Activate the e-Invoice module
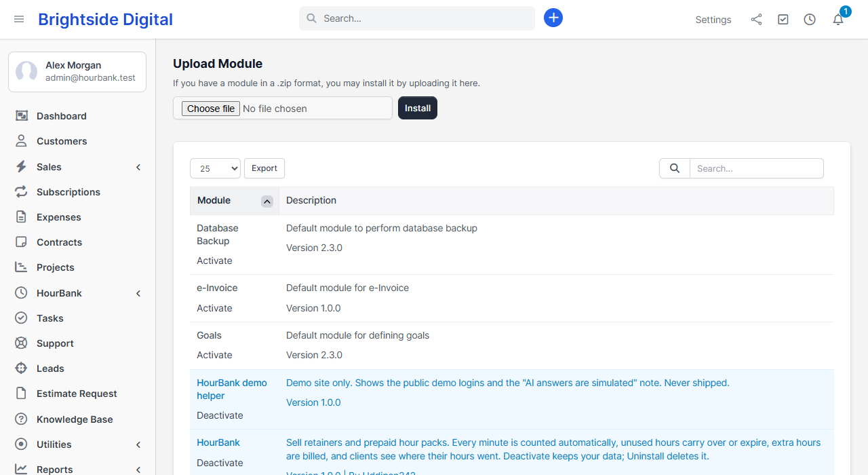 (x=214, y=308)
